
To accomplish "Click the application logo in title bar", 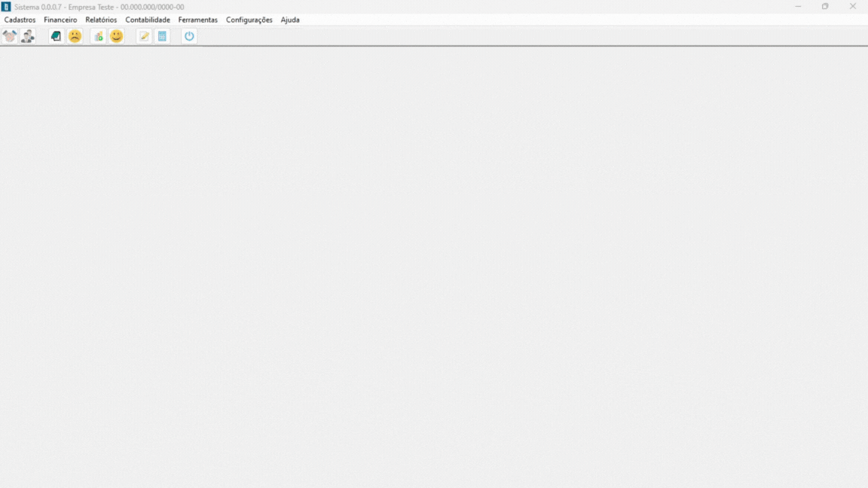I will [6, 7].
